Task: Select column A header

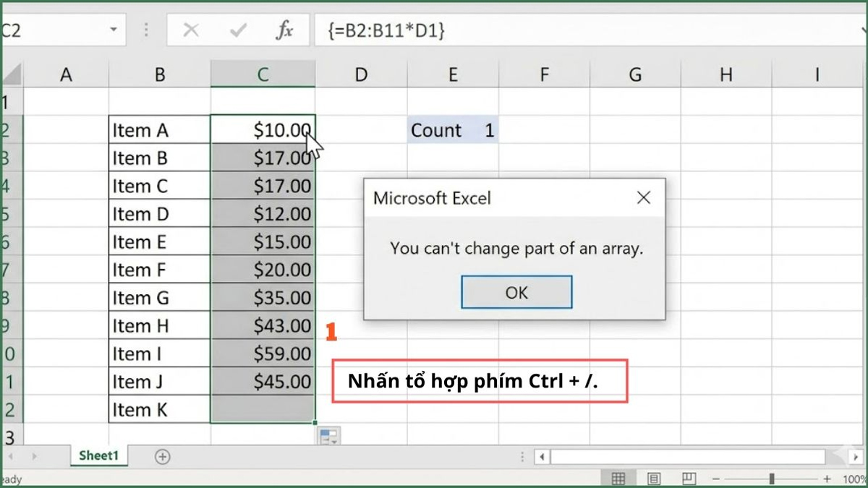Action: [x=66, y=74]
